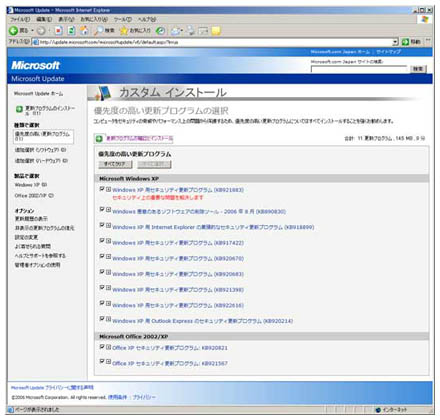Click the 更新履歴の表示 option link
Viewport: 440px width, 420px height.
coord(31,219)
